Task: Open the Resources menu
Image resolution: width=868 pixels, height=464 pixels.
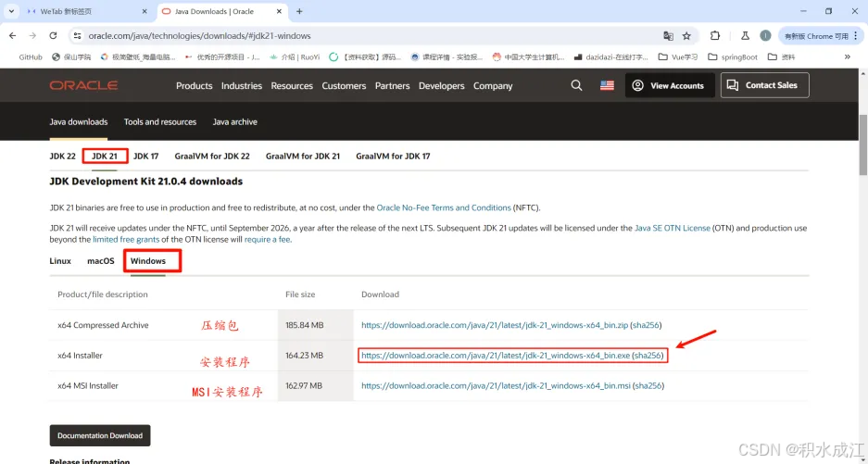Action: pyautogui.click(x=292, y=86)
